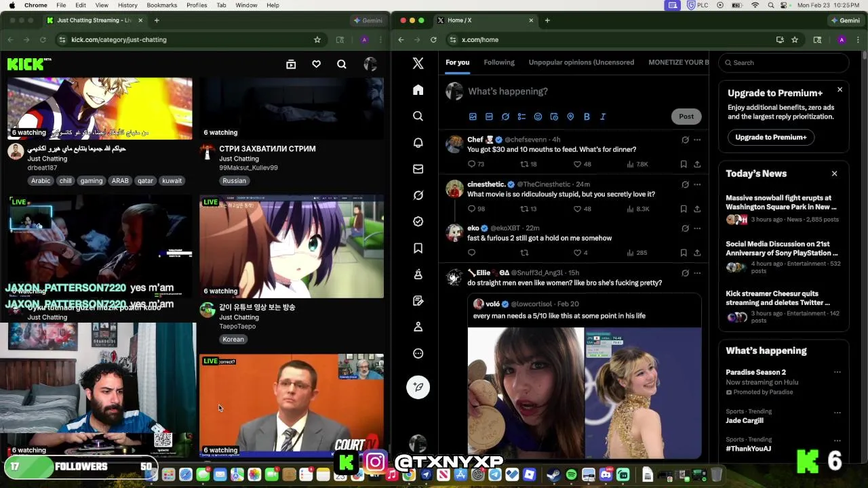Bookmark the Kick page in Chrome star

317,40
